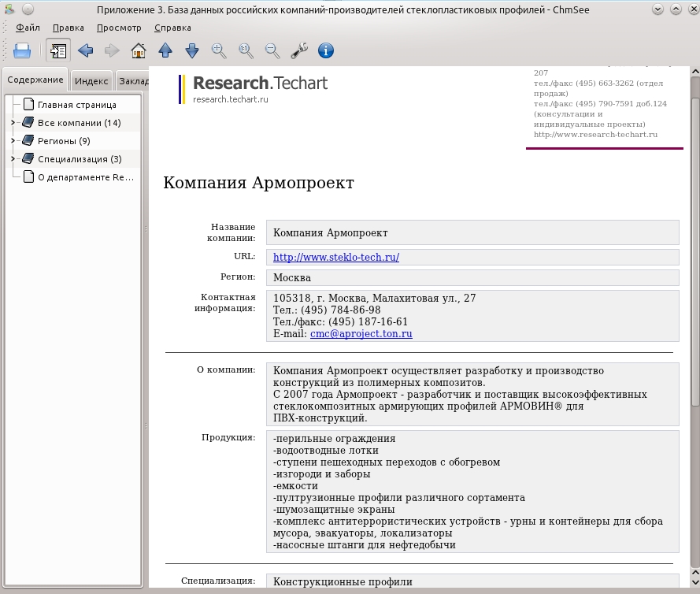Click the -водоотводные лотки product line
Screen dimensions: 700x594
coord(326,451)
